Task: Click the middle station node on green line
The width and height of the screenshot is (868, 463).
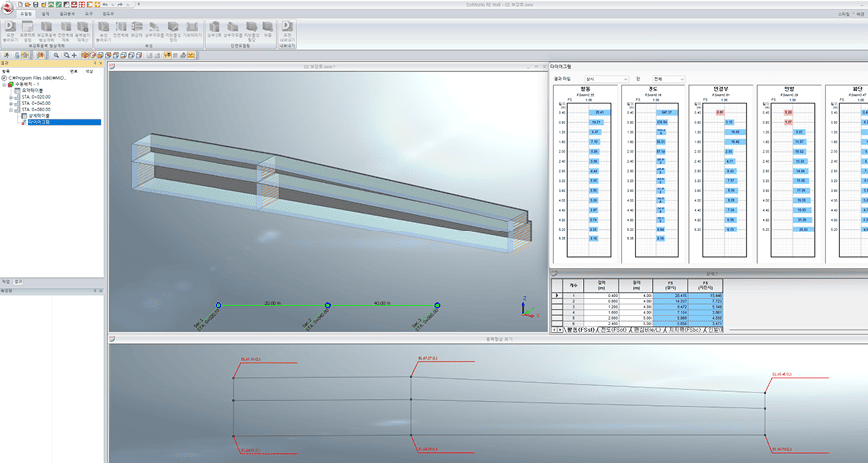Action: 328,305
